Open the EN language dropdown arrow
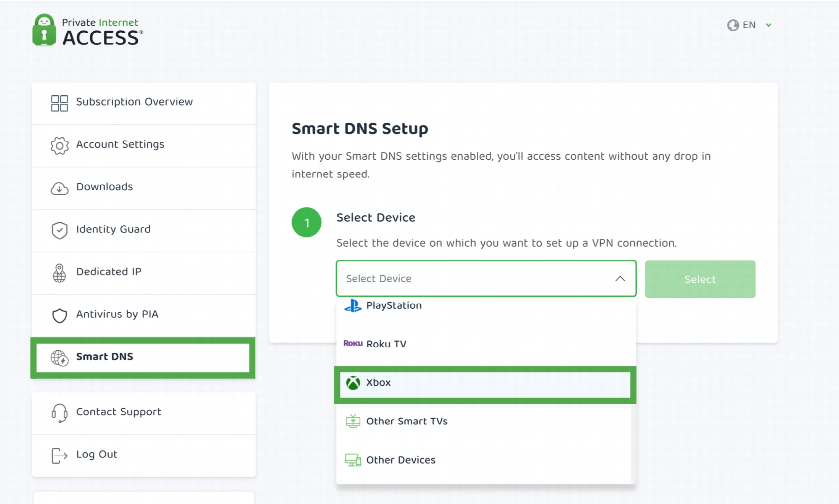The image size is (839, 504). pos(769,25)
